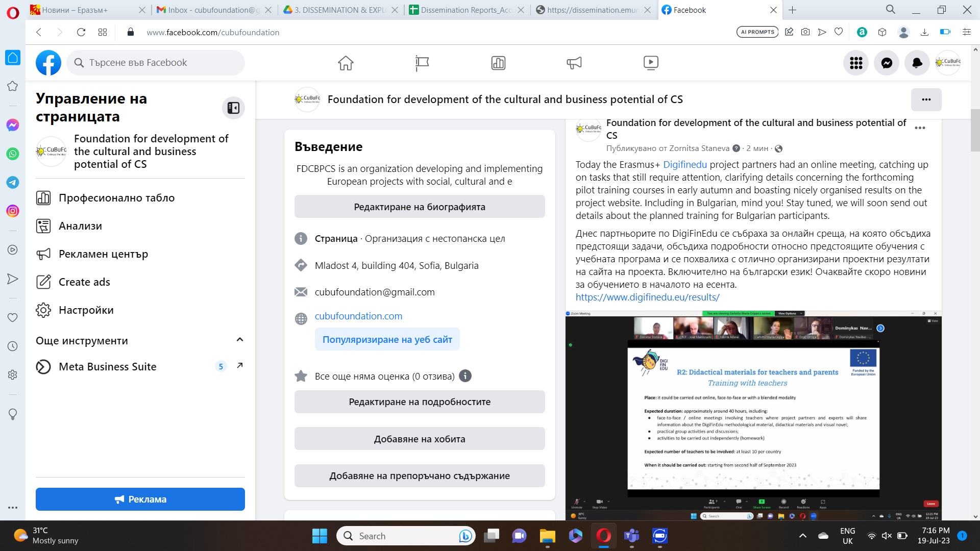Open taskbar weather widget
This screenshot has height=551, width=980.
46,536
